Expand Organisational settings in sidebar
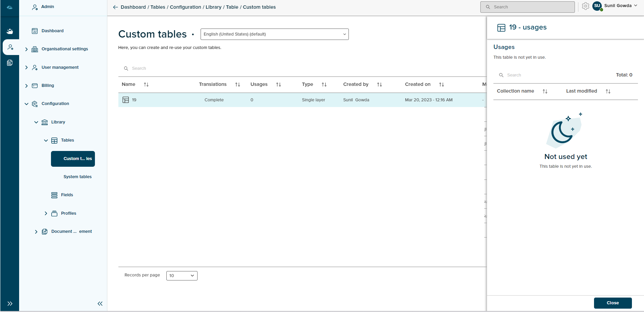The image size is (644, 312). (x=26, y=49)
